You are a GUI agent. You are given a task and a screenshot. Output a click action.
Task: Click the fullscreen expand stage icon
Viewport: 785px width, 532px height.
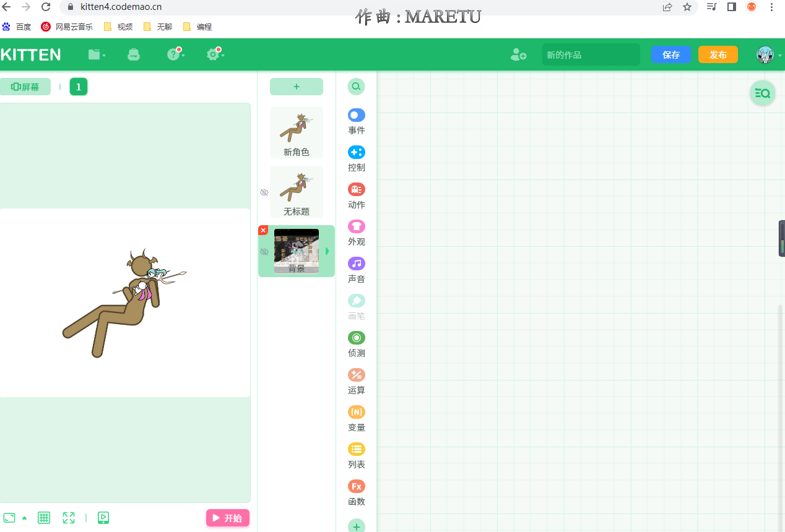point(69,518)
